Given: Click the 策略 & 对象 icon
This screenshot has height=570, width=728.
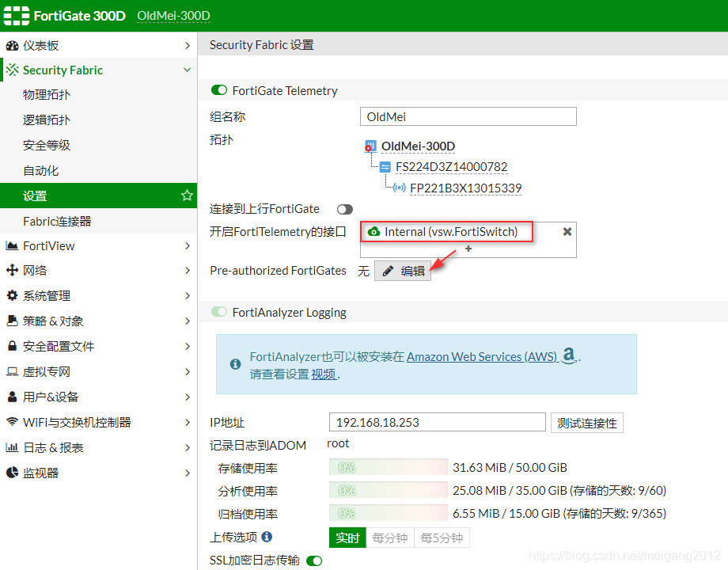Looking at the screenshot, I should (x=12, y=321).
